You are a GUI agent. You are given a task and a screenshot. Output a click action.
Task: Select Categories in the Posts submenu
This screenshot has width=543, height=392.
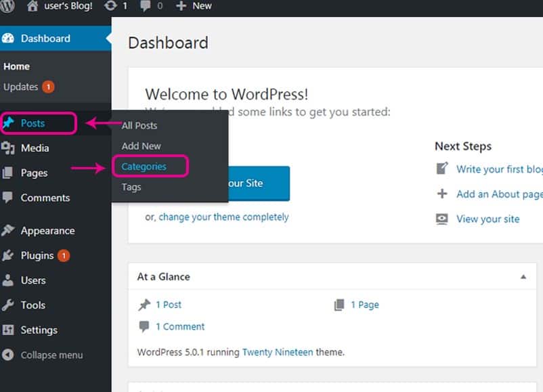point(144,167)
